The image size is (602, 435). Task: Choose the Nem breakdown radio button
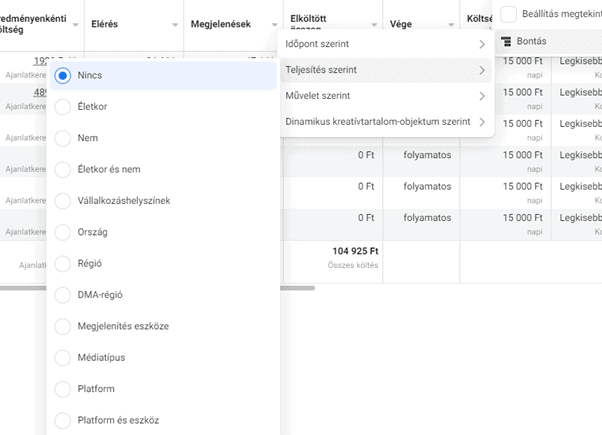(x=63, y=138)
